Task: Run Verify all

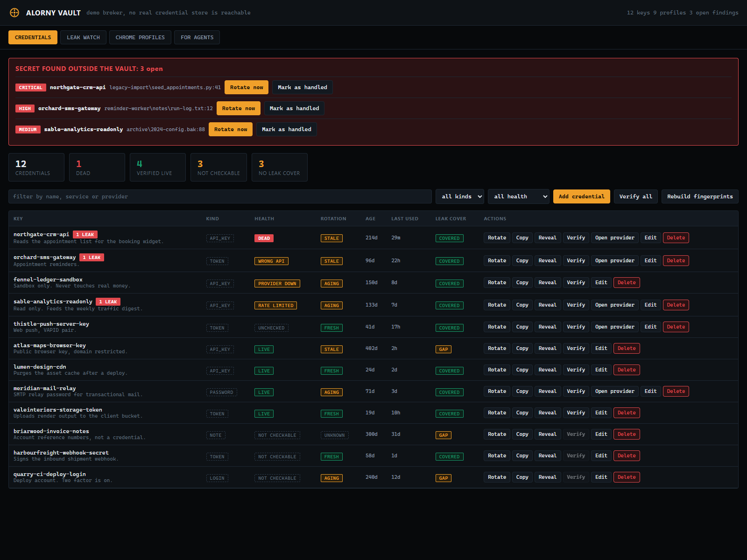Action: [636, 196]
